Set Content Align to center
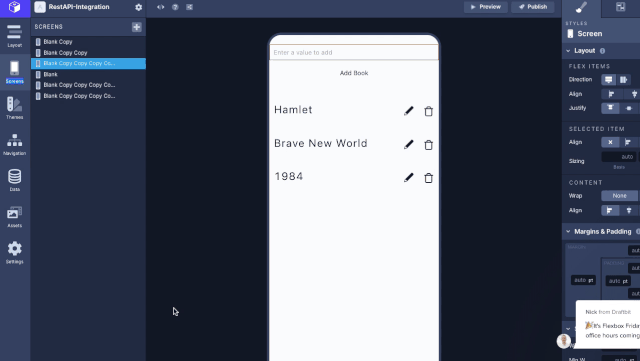Screen dimensions: 640x361 point(629,211)
